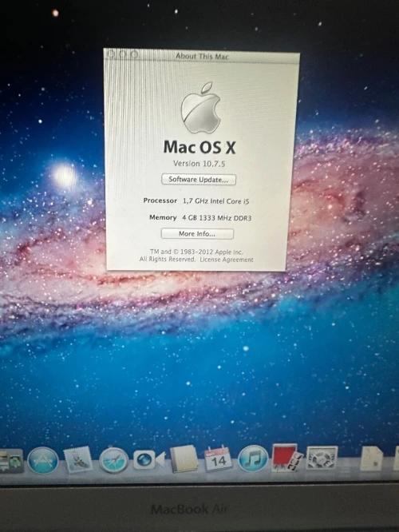Open Mission Control icon at Dock edge
399x532 pixels.
coord(11,461)
